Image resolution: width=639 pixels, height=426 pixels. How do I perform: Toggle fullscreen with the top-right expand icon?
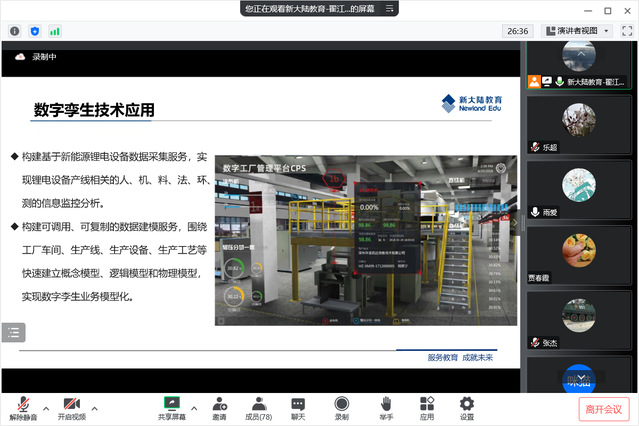pyautogui.click(x=628, y=31)
